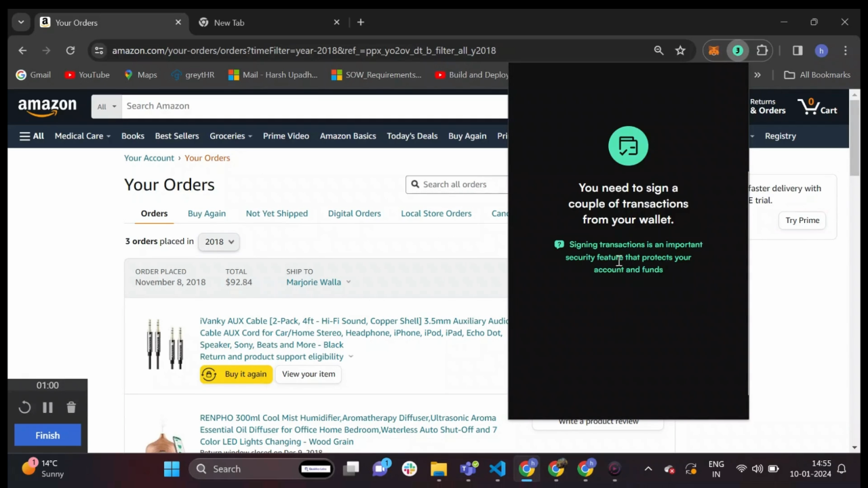Open the RENPHO Humidifier product link
Viewport: 868px width, 488px height.
coord(349,430)
